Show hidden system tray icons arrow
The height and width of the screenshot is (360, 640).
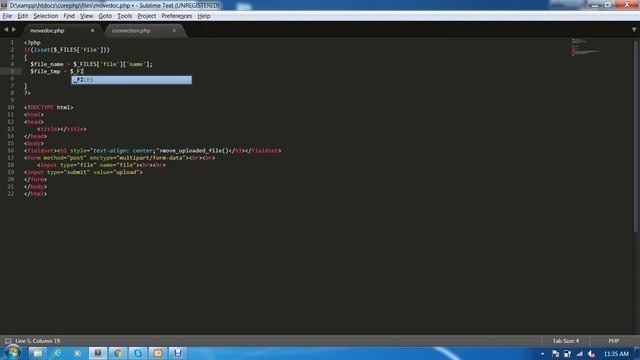(542, 354)
